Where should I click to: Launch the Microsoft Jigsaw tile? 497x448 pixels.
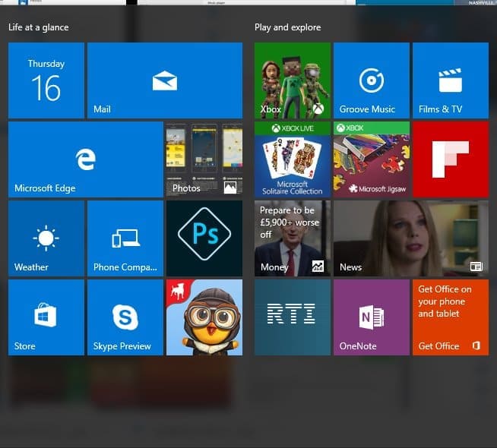372,159
